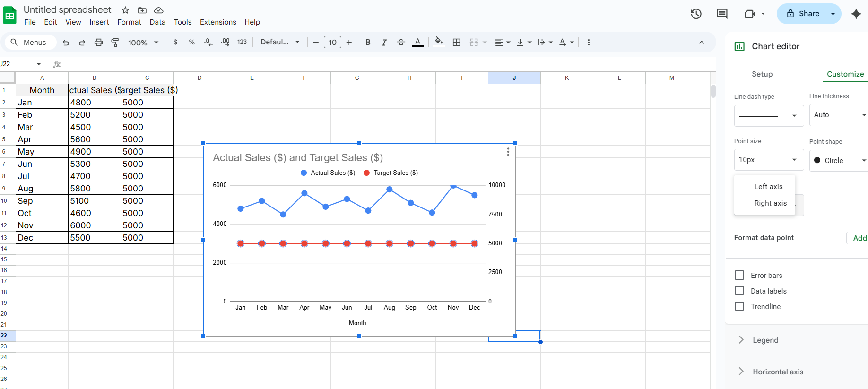The width and height of the screenshot is (868, 389).
Task: Select the paint format tool
Action: (x=115, y=43)
